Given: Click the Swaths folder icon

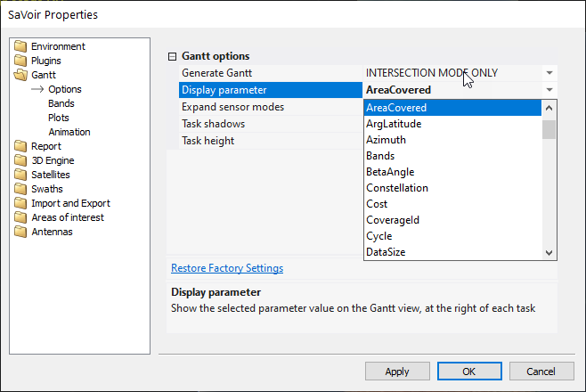Looking at the screenshot, I should (21, 189).
